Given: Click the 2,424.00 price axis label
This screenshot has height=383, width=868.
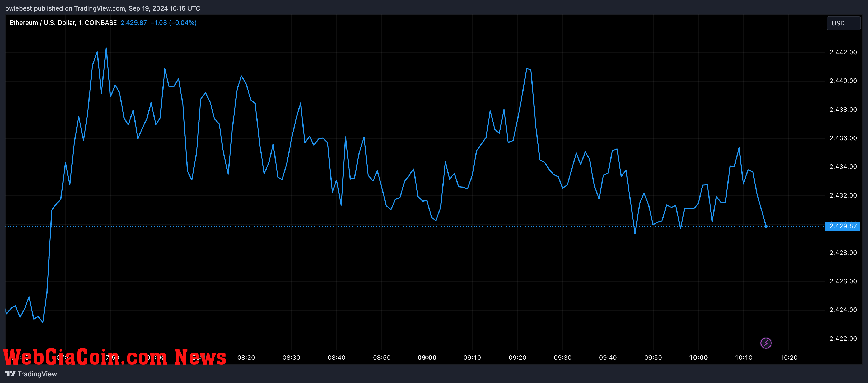Looking at the screenshot, I should pos(843,310).
